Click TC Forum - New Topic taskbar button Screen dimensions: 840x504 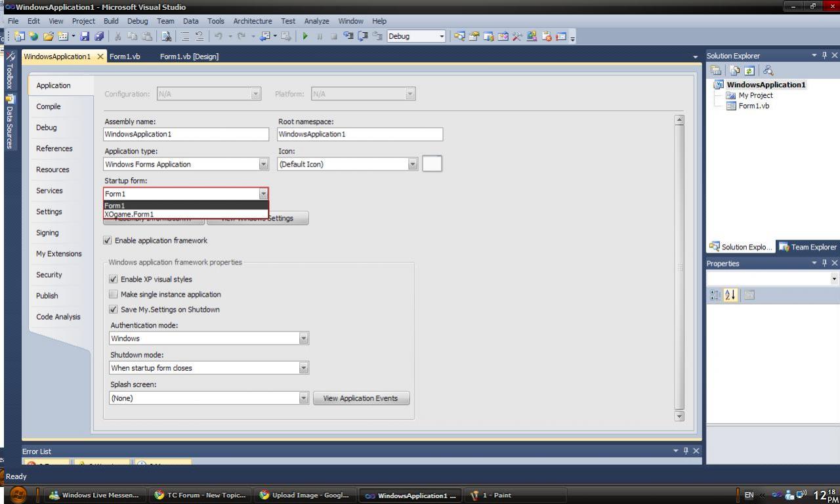pyautogui.click(x=199, y=495)
